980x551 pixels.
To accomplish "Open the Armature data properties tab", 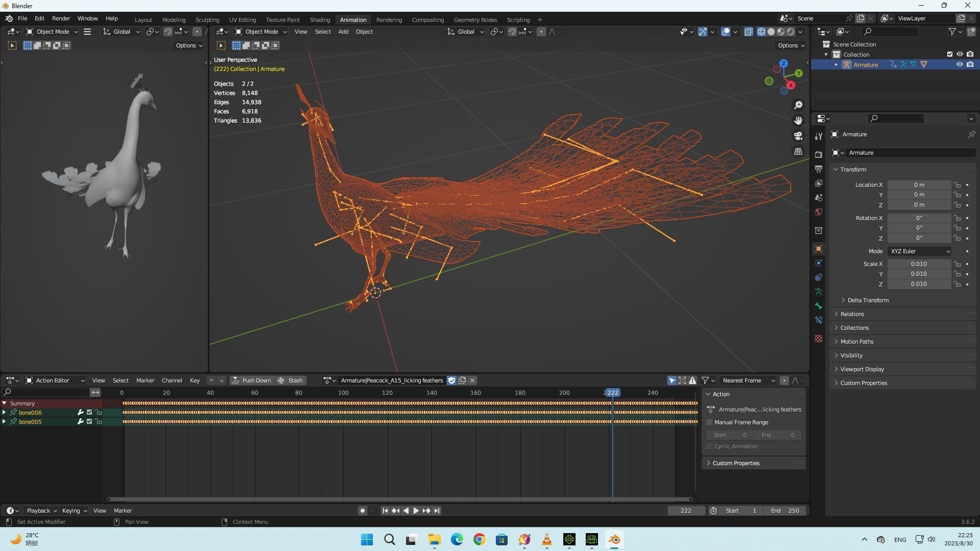I will click(x=819, y=292).
